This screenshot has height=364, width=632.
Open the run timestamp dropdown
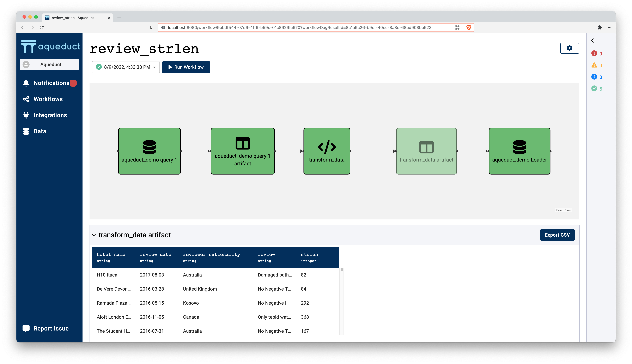tap(126, 67)
